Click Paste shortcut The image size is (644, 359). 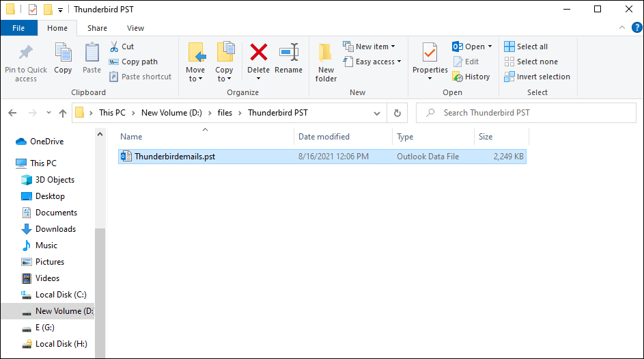tap(141, 77)
